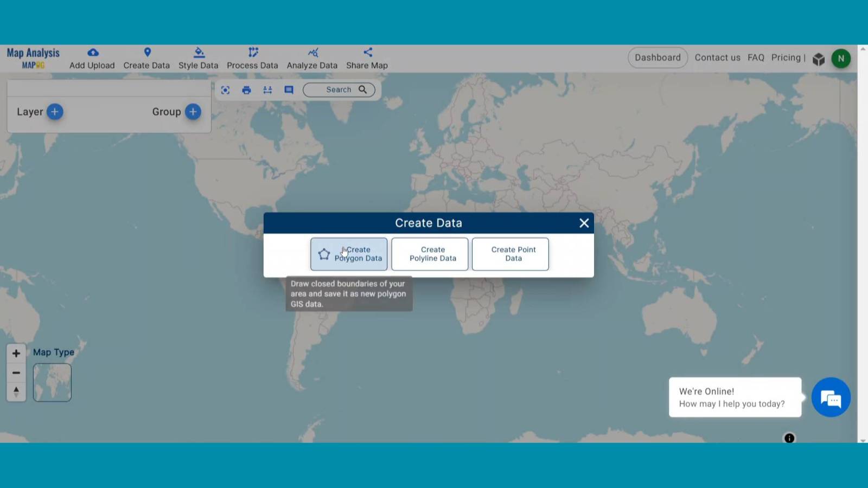This screenshot has height=488, width=868.
Task: Zoom in the map with plus button
Action: [x=16, y=353]
